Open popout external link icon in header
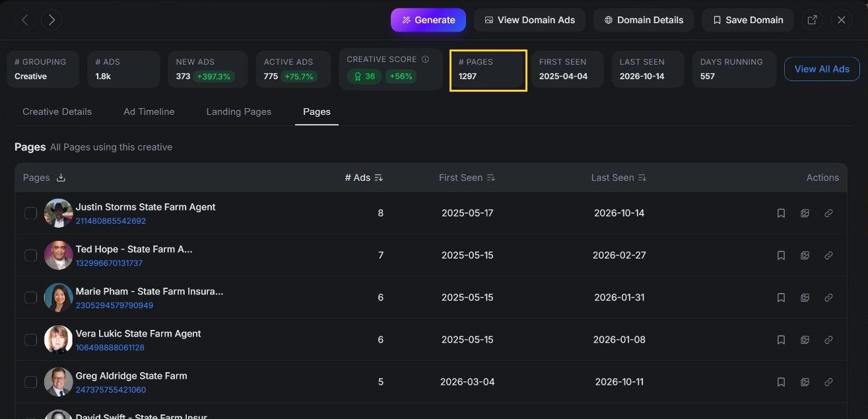This screenshot has width=868, height=419. pos(813,20)
